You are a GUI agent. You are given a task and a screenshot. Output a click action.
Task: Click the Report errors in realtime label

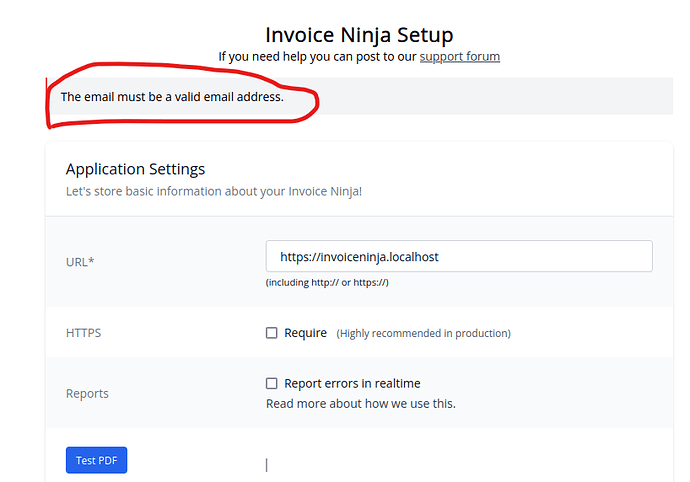[352, 383]
